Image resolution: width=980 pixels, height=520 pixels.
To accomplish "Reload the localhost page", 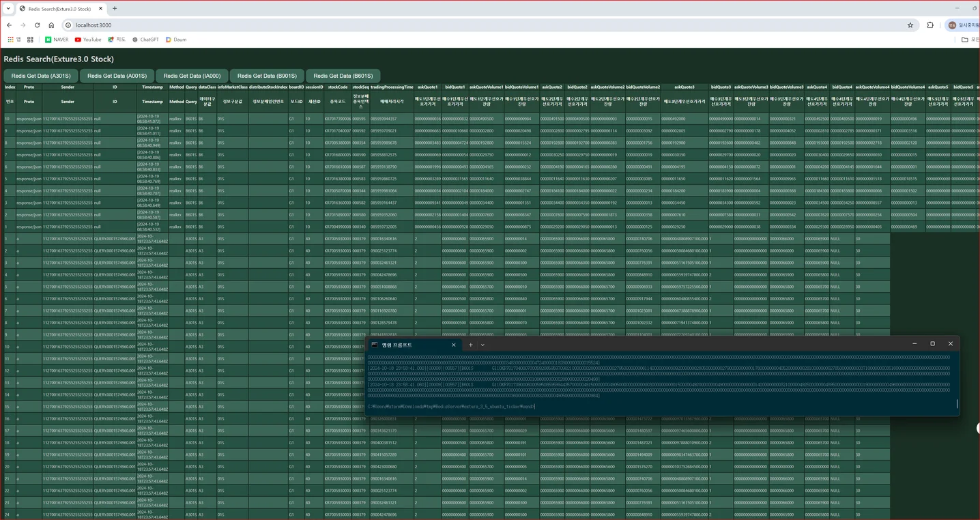I will pyautogui.click(x=37, y=25).
